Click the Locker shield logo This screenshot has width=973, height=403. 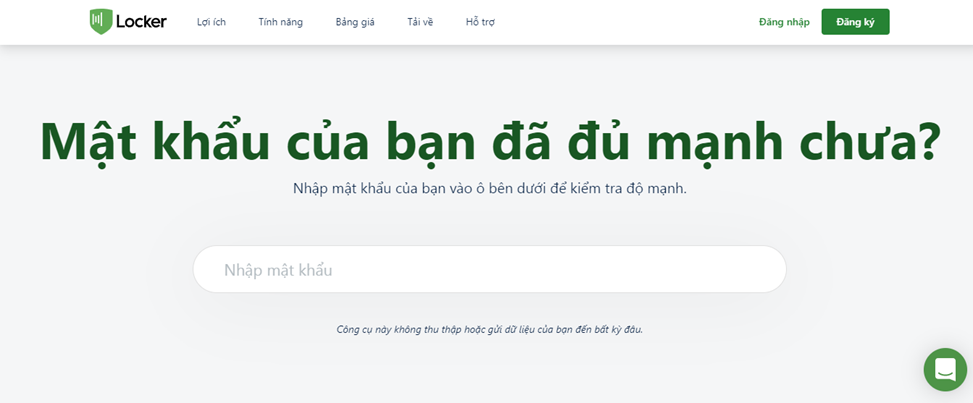pyautogui.click(x=101, y=22)
